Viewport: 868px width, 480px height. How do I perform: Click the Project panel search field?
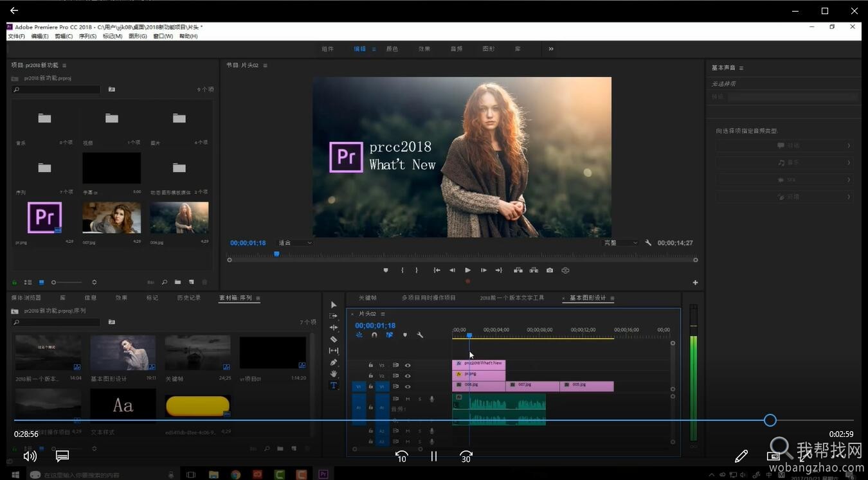click(56, 89)
